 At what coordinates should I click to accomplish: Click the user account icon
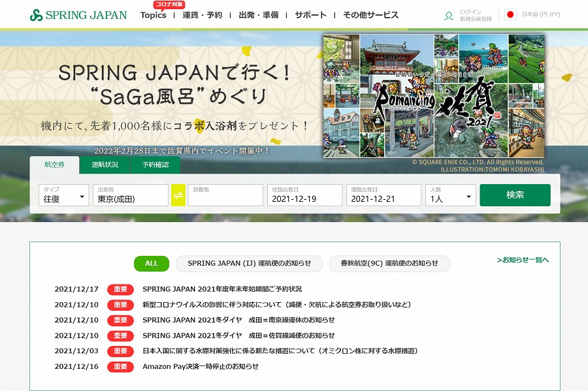pos(448,16)
